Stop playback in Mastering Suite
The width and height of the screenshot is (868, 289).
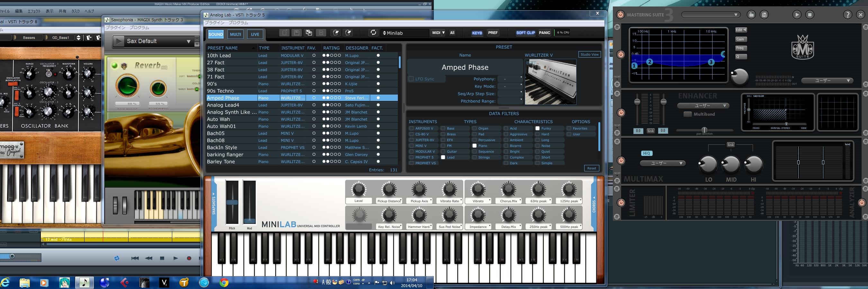click(x=810, y=14)
